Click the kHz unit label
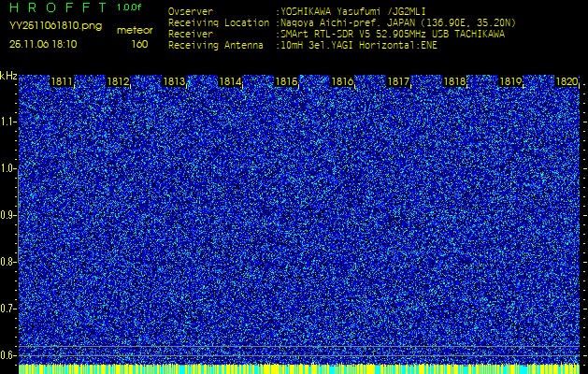588x374 pixels. (x=8, y=76)
